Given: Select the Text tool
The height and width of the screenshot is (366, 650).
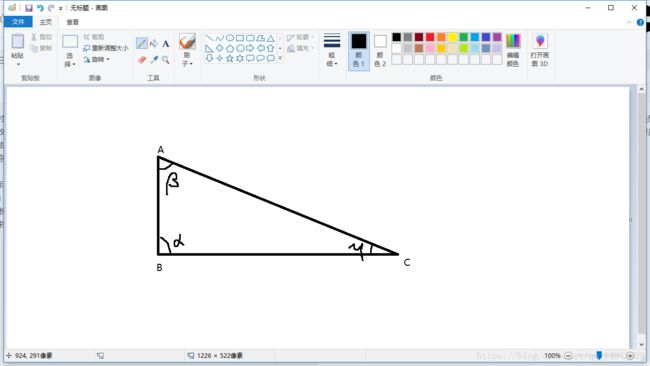Looking at the screenshot, I should pyautogui.click(x=165, y=44).
